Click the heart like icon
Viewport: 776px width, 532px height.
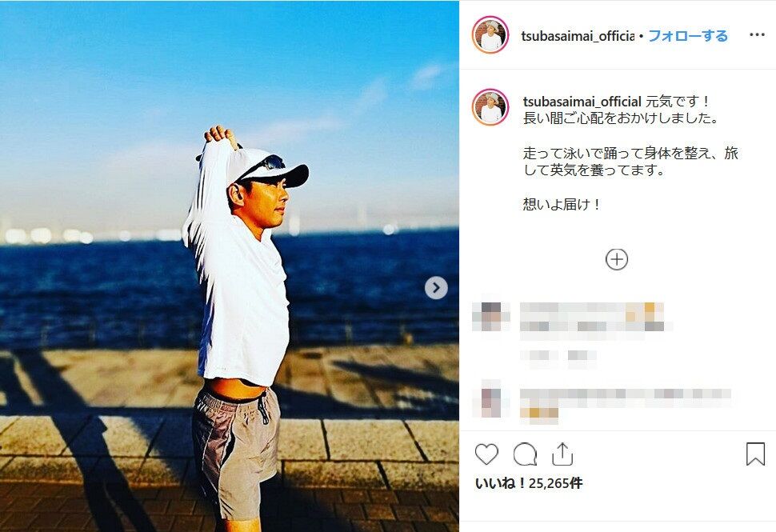(x=486, y=454)
